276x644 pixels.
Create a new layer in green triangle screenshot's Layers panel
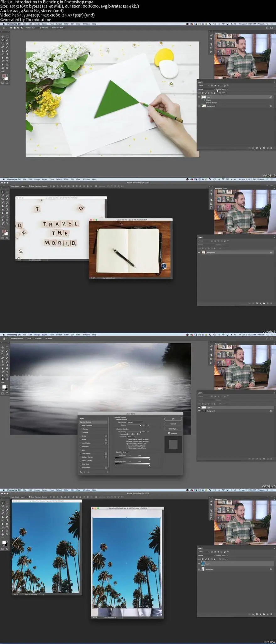(268, 148)
